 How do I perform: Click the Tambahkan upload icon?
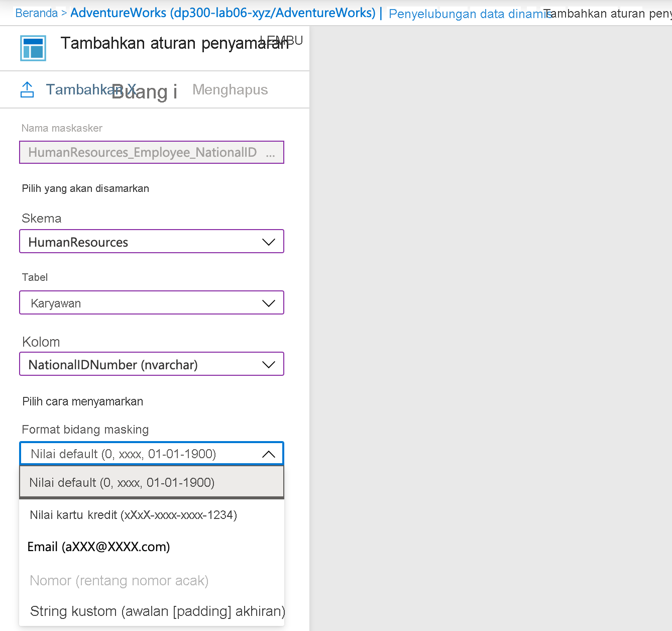point(27,89)
